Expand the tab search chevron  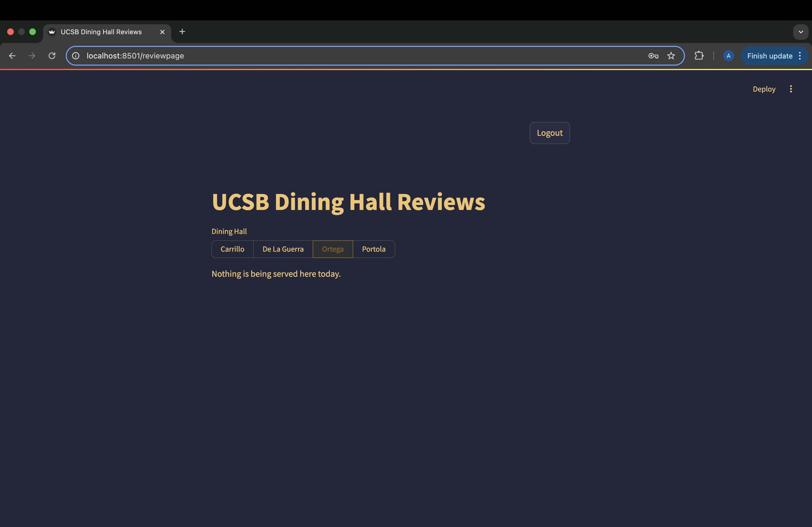pyautogui.click(x=800, y=32)
